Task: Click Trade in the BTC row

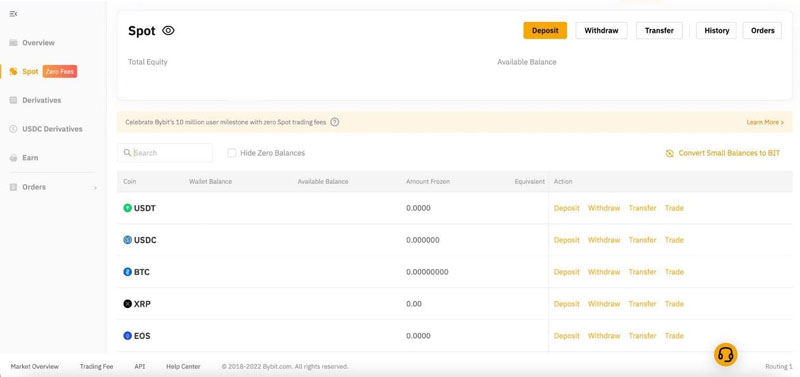Action: [x=674, y=272]
